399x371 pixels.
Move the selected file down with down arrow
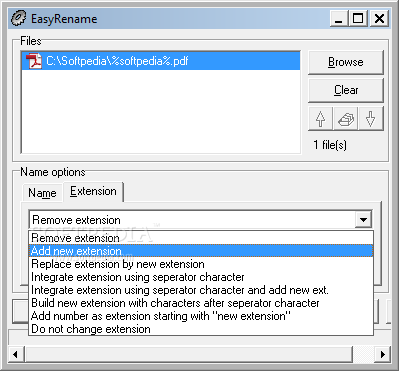point(371,119)
